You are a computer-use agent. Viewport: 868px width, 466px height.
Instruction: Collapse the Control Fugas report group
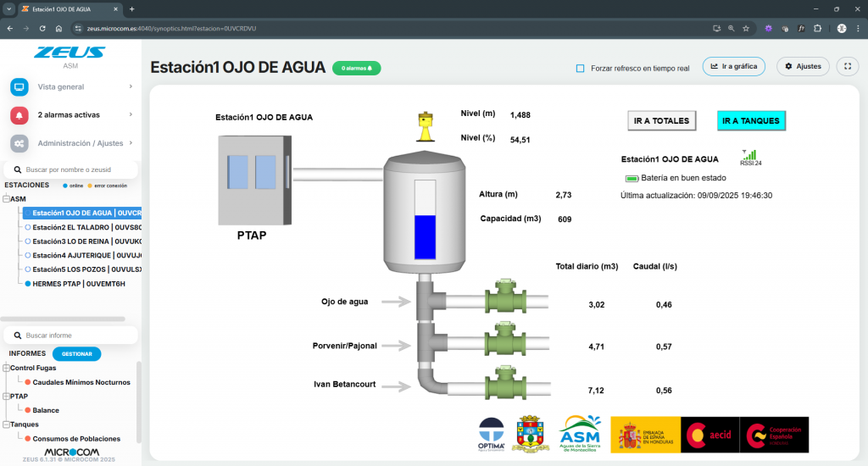click(x=6, y=368)
